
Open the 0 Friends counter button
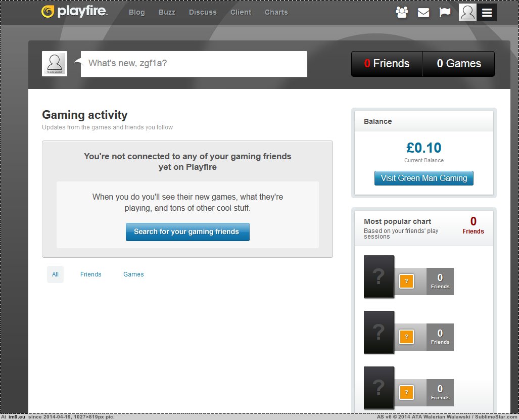(x=387, y=64)
